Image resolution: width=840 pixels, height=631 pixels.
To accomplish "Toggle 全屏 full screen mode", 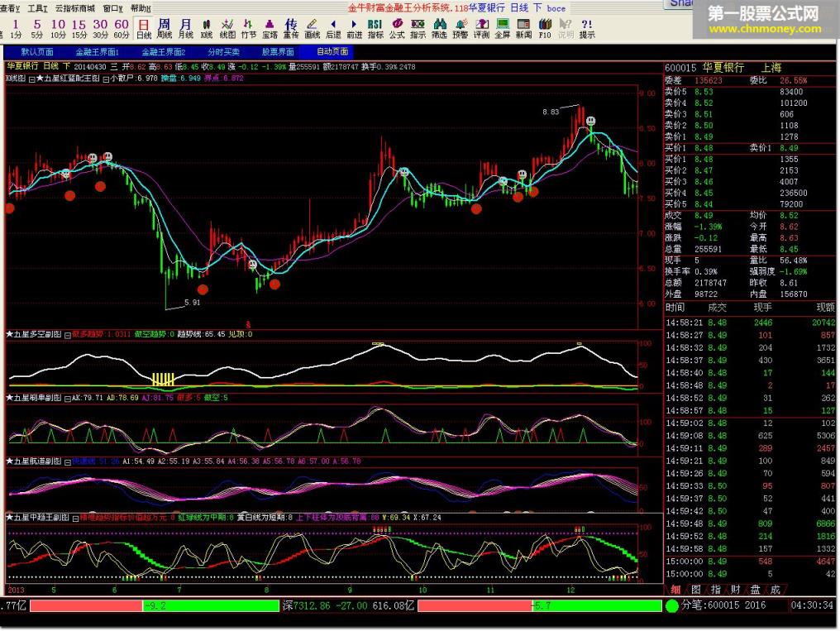I will pyautogui.click(x=503, y=28).
